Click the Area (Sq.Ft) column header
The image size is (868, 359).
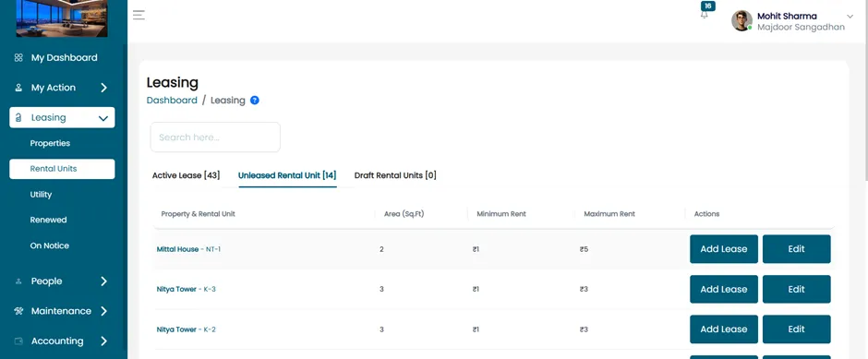(x=404, y=213)
